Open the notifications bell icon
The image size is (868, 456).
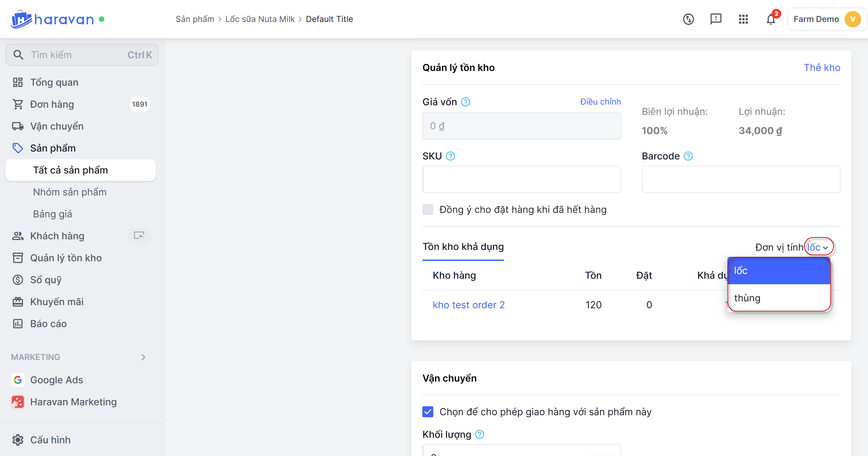771,19
